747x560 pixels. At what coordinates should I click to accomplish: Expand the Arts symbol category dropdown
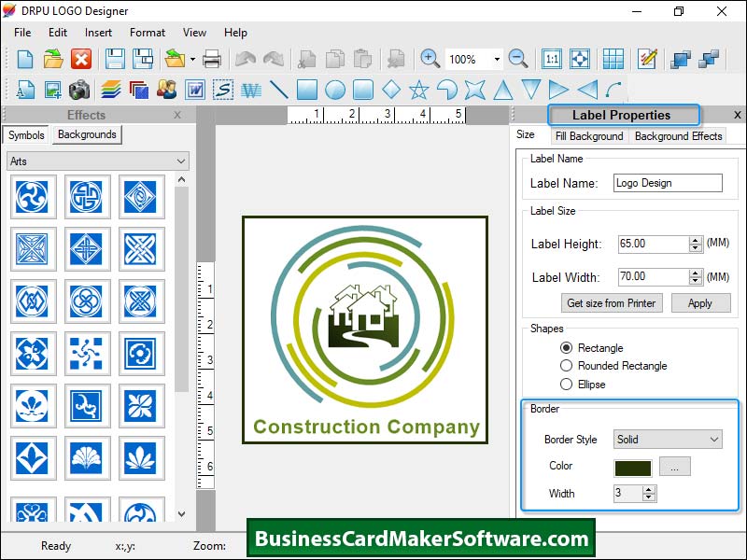98,161
